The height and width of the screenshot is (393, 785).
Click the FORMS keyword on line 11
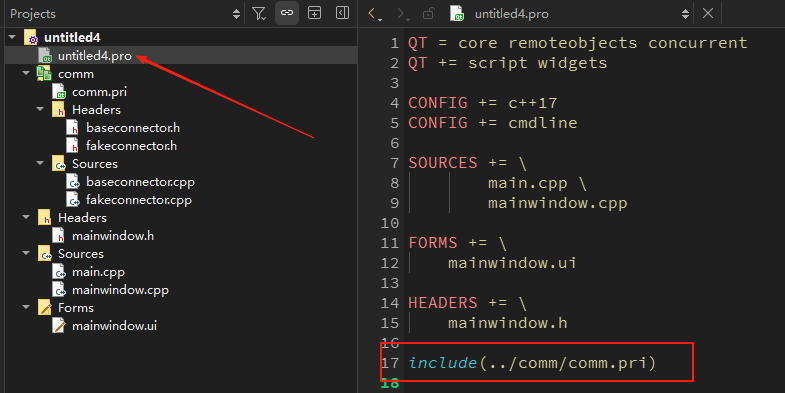(x=433, y=243)
